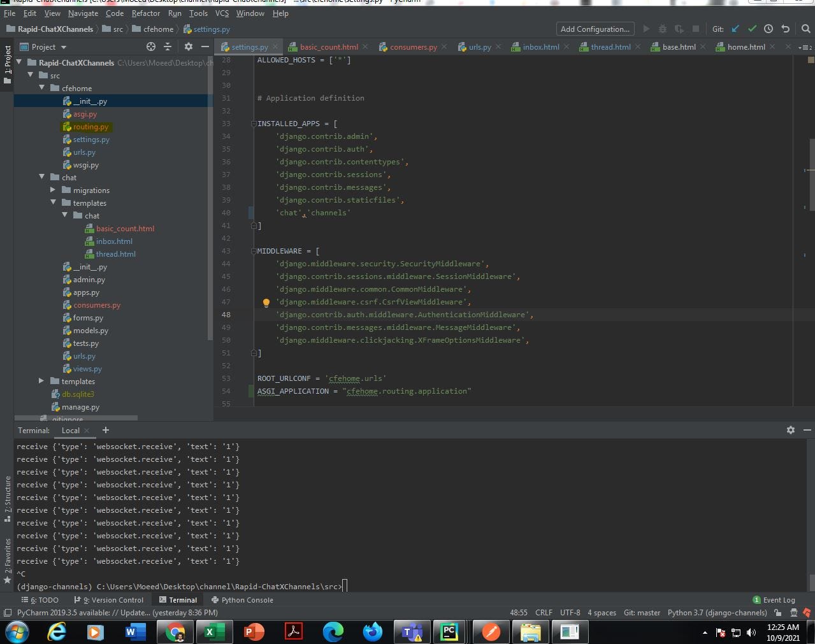This screenshot has height=644, width=815.
Task: Open Terminal settings via the gear icon
Action: click(790, 430)
